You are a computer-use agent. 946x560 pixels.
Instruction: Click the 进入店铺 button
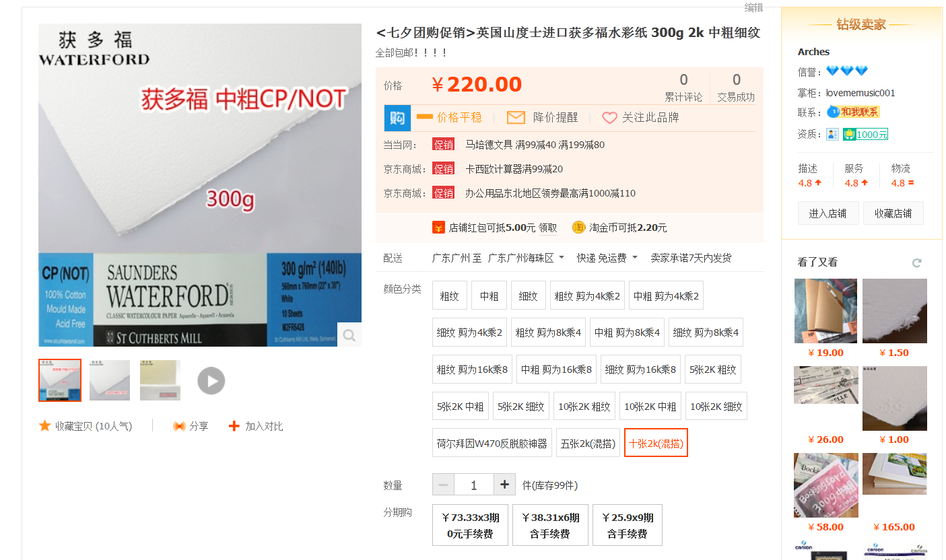pos(828,213)
